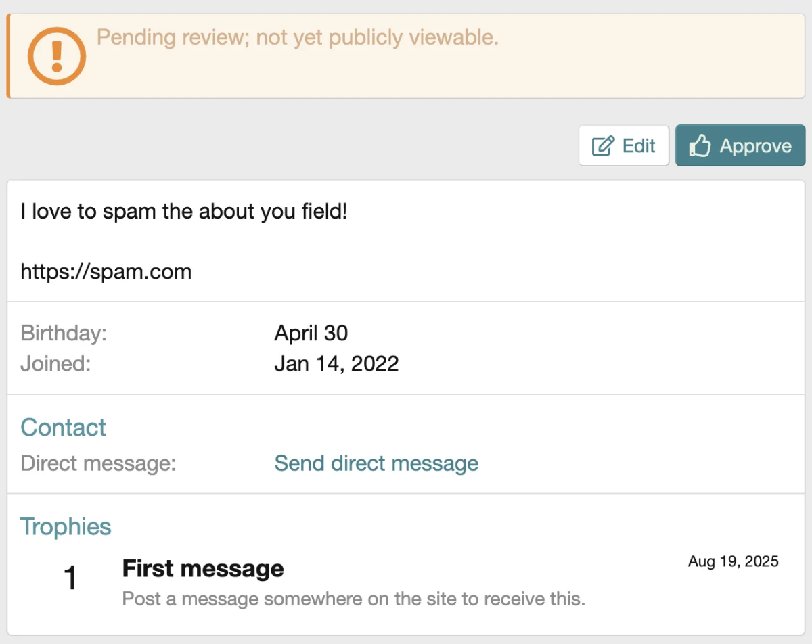Click the trophy points number 1
This screenshot has height=644, width=812.
[x=70, y=579]
